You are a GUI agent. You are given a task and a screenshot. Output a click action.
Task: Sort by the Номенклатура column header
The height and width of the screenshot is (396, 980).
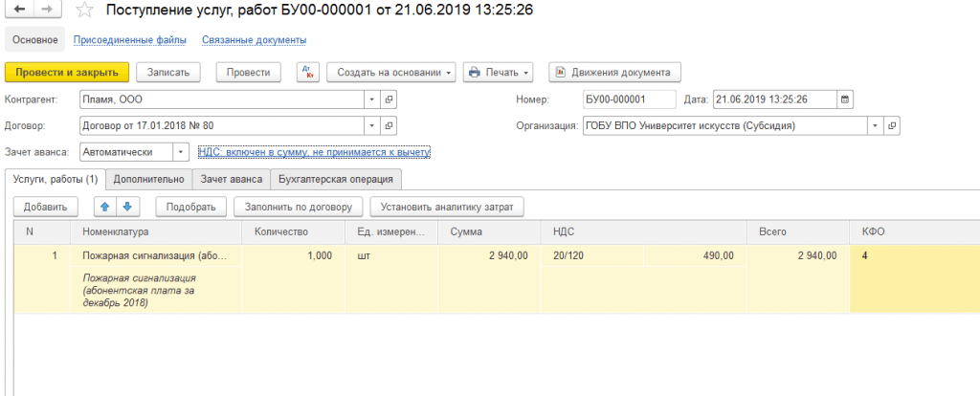[x=156, y=231]
